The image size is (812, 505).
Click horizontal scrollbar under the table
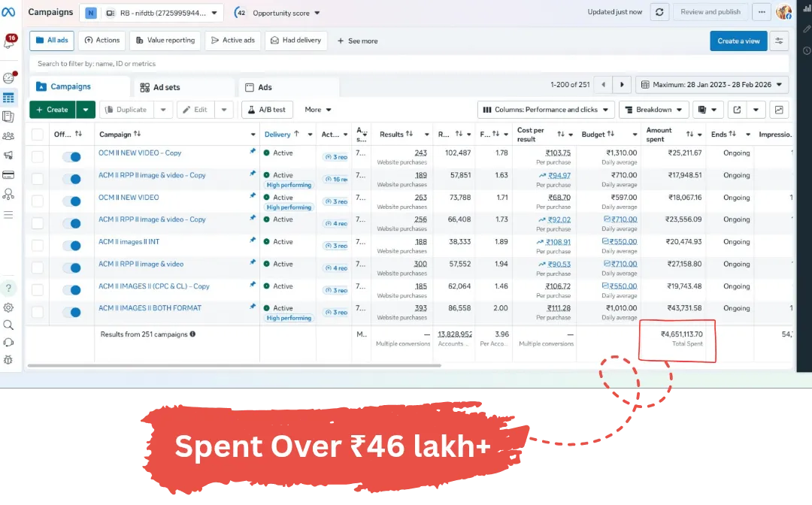234,365
